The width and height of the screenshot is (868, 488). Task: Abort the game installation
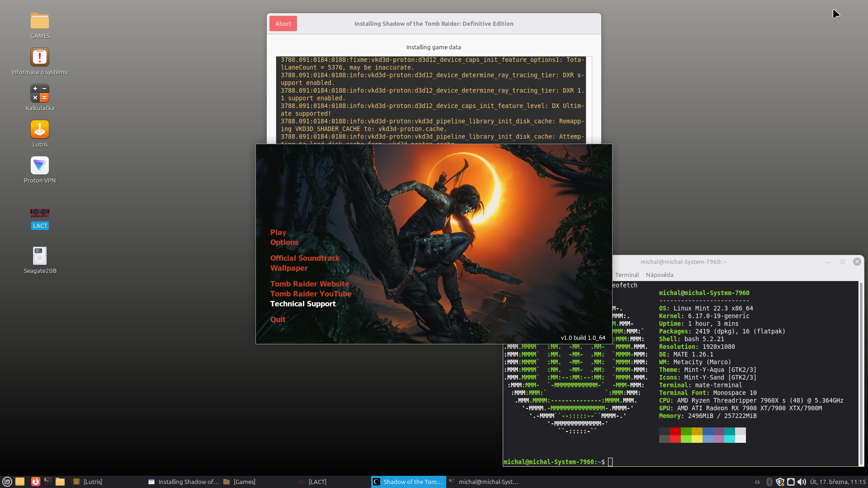[x=283, y=24]
